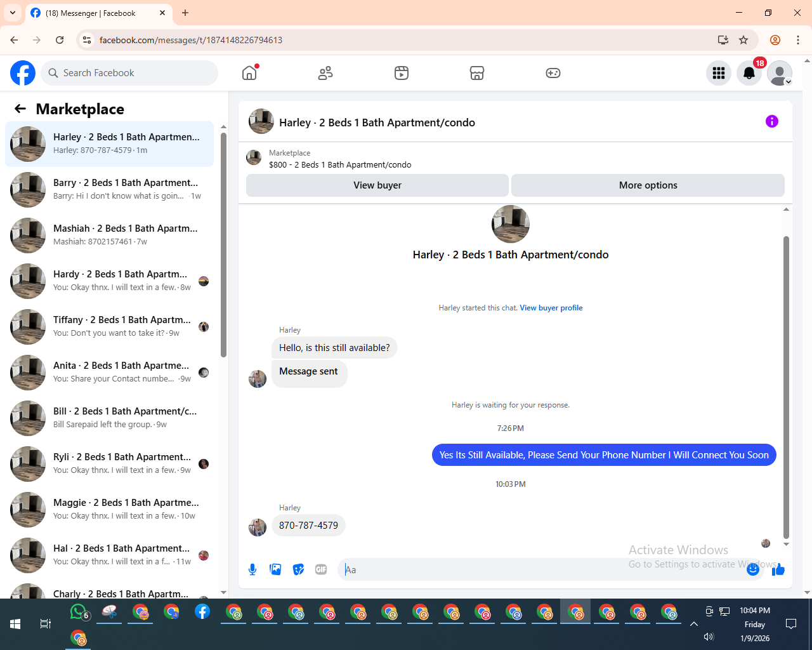Image resolution: width=812 pixels, height=650 pixels.
Task: Open Hardy conversation in the list
Action: point(110,281)
